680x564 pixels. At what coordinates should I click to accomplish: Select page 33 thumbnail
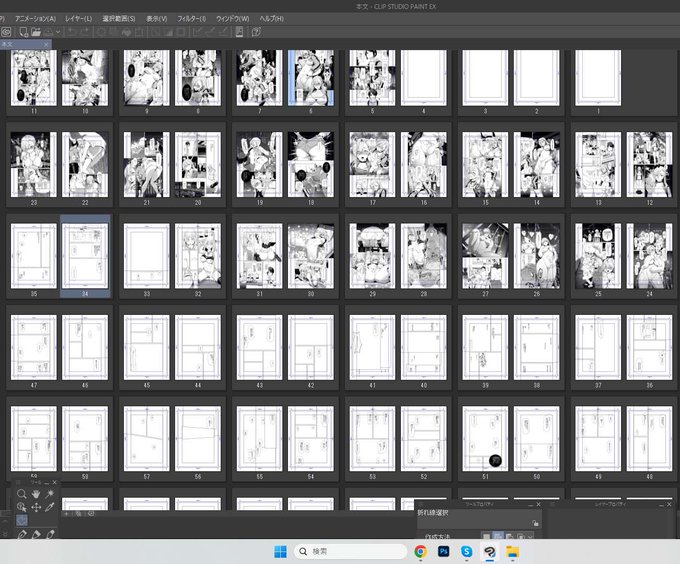click(147, 256)
